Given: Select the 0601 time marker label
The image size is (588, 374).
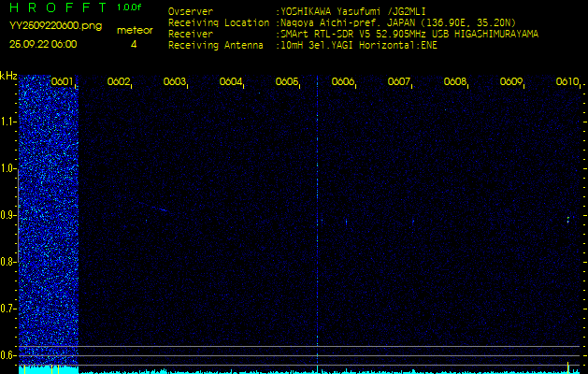Looking at the screenshot, I should pyautogui.click(x=62, y=81).
